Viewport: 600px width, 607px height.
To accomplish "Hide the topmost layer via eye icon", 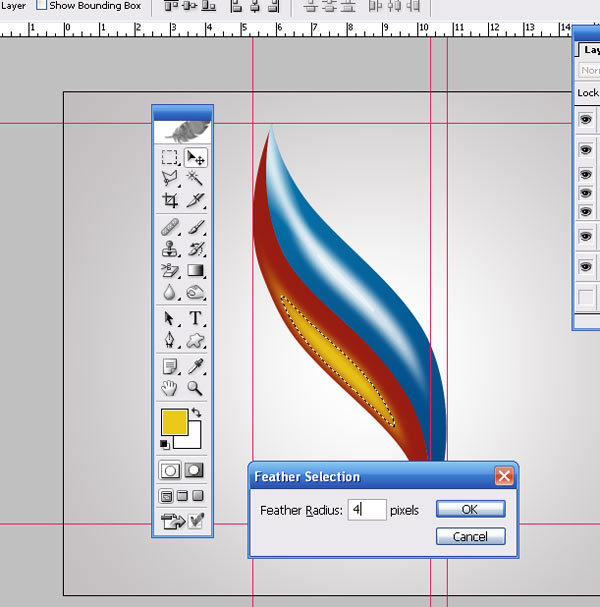I will click(x=586, y=119).
